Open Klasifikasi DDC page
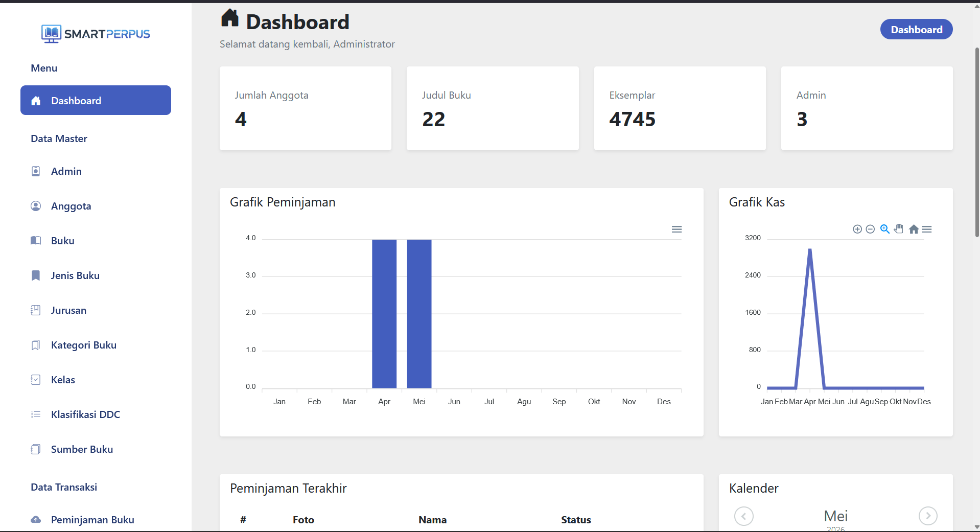 96,414
